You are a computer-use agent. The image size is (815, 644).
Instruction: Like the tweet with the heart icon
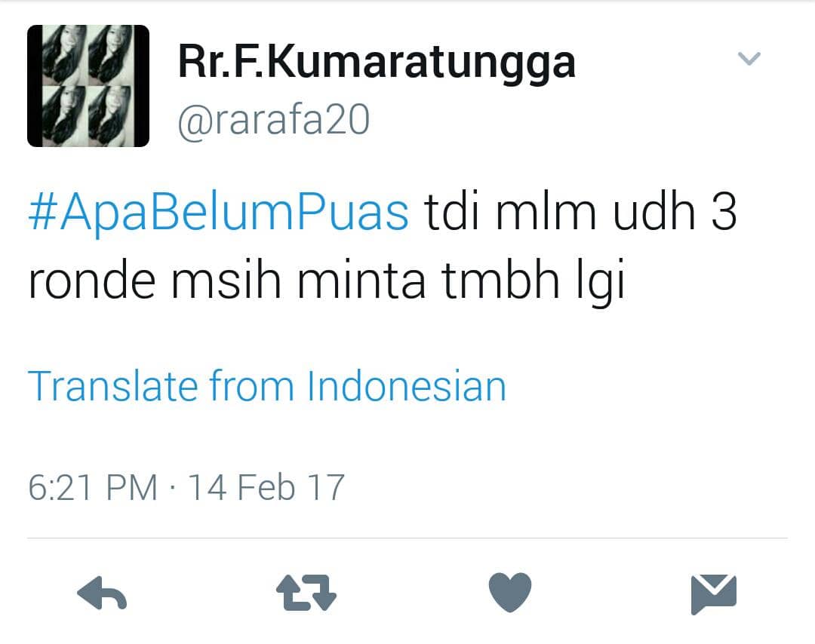pyautogui.click(x=510, y=592)
